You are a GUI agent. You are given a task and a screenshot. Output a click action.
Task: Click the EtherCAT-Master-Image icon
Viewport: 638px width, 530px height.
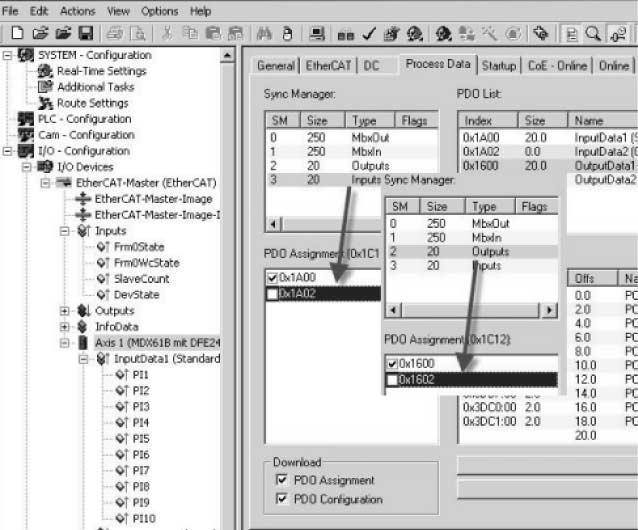pos(83,199)
